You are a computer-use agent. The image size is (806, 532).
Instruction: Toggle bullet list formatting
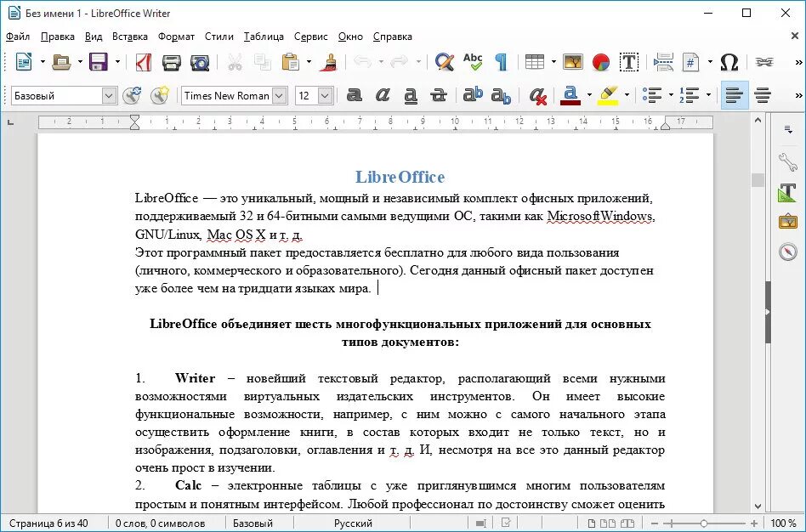point(652,95)
